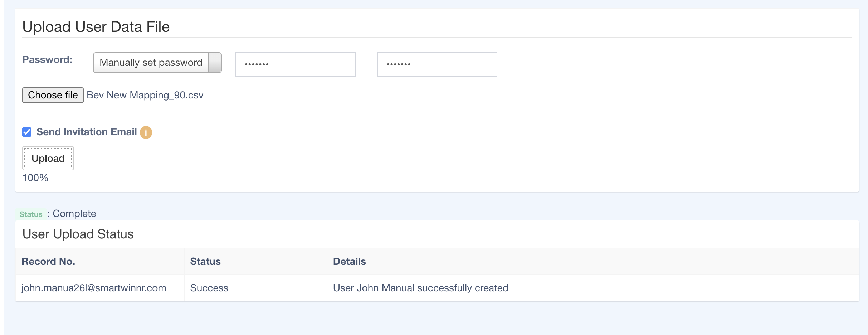Click the green Status badge
This screenshot has height=335, width=868.
(x=31, y=214)
